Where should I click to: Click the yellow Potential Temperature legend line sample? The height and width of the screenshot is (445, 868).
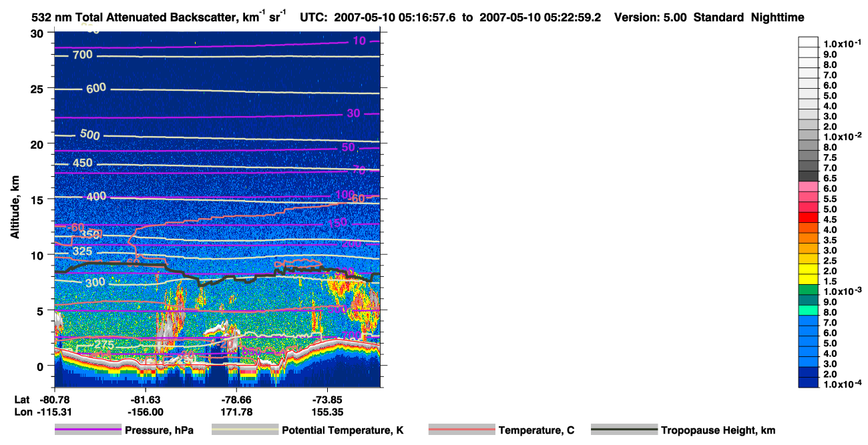[x=245, y=430]
